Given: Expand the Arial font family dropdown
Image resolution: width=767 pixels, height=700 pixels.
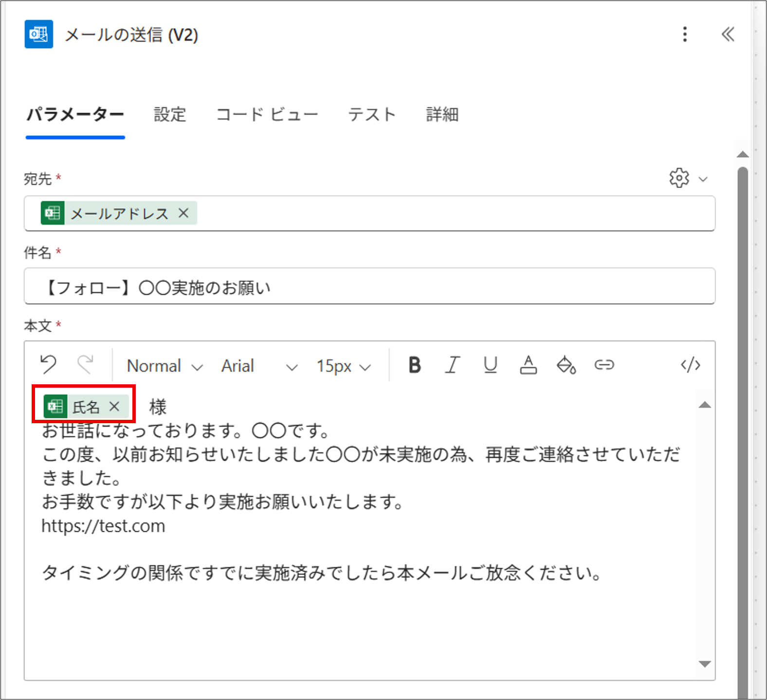Looking at the screenshot, I should [x=259, y=366].
